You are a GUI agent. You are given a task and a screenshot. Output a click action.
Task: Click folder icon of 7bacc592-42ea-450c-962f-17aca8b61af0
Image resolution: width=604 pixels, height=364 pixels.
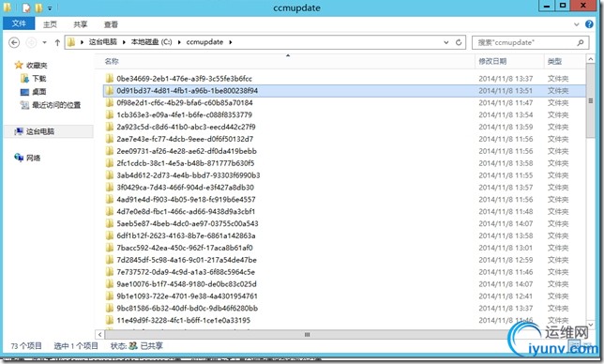pos(110,248)
